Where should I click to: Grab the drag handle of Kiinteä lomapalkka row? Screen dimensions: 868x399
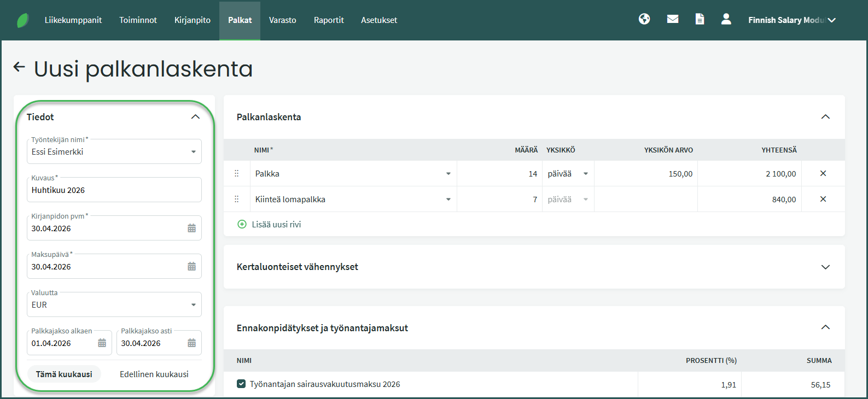(237, 199)
